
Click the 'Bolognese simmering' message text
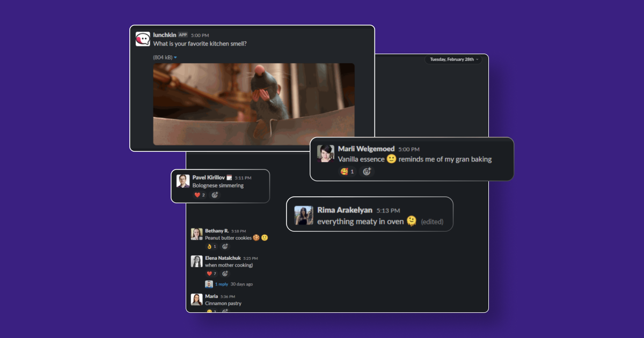[218, 186]
